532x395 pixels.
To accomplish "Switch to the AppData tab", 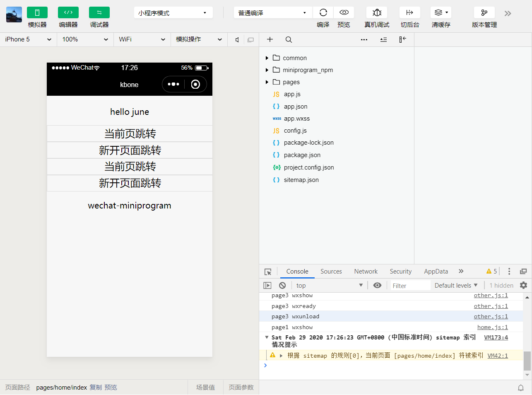I will [436, 271].
